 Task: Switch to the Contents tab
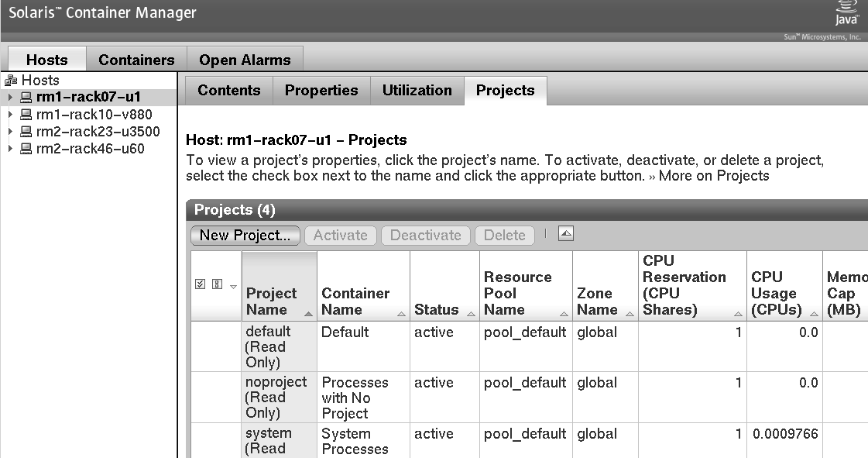228,90
